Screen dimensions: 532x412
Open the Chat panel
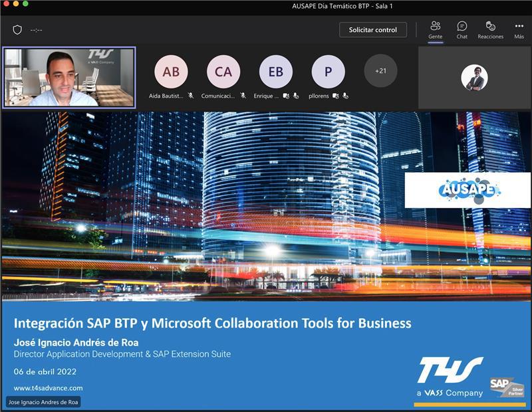462,30
